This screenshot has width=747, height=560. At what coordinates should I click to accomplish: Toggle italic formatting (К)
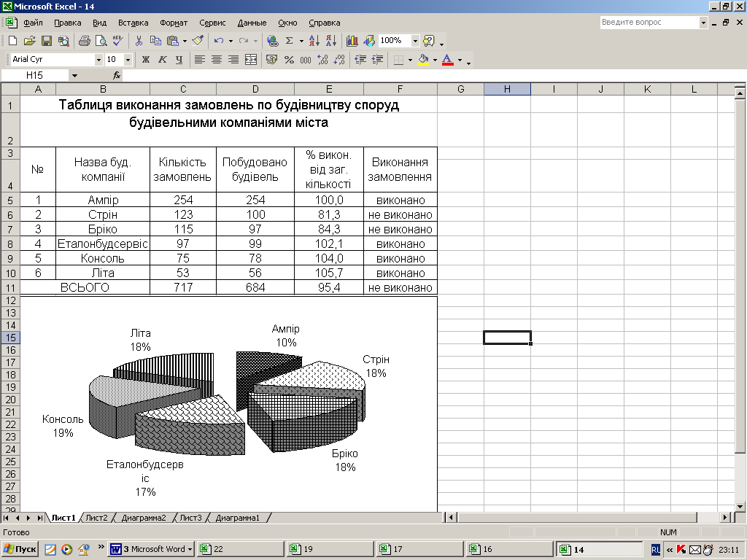[163, 60]
